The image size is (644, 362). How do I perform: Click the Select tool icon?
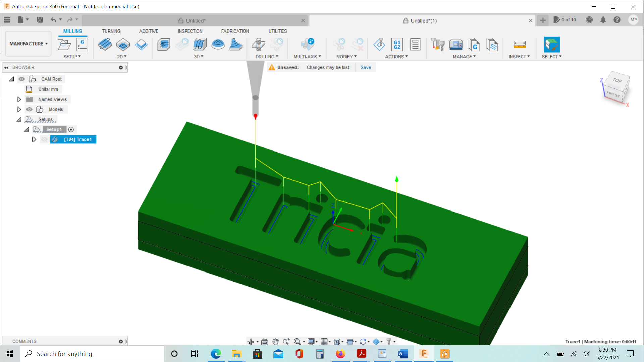(x=552, y=44)
